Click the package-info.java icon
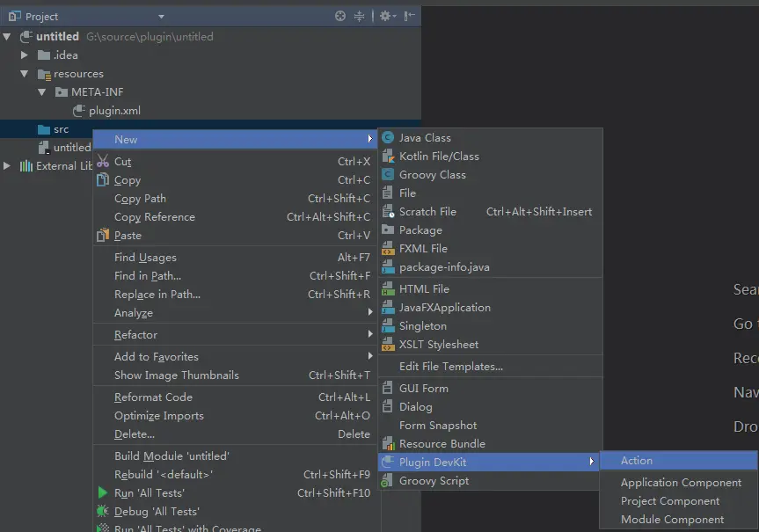Screen dimensions: 759x532 click(388, 266)
